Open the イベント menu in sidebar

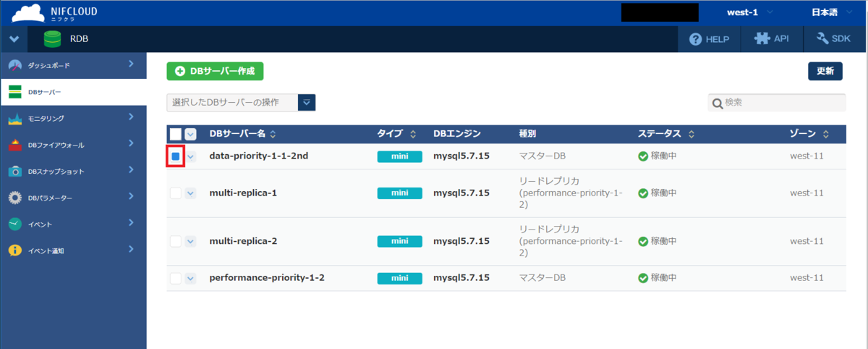click(40, 224)
